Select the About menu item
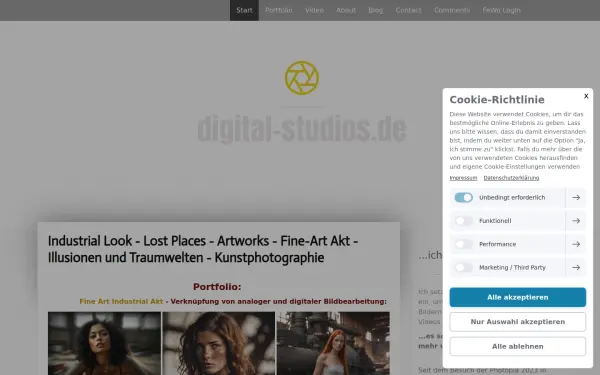This screenshot has height=375, width=600. [x=346, y=10]
